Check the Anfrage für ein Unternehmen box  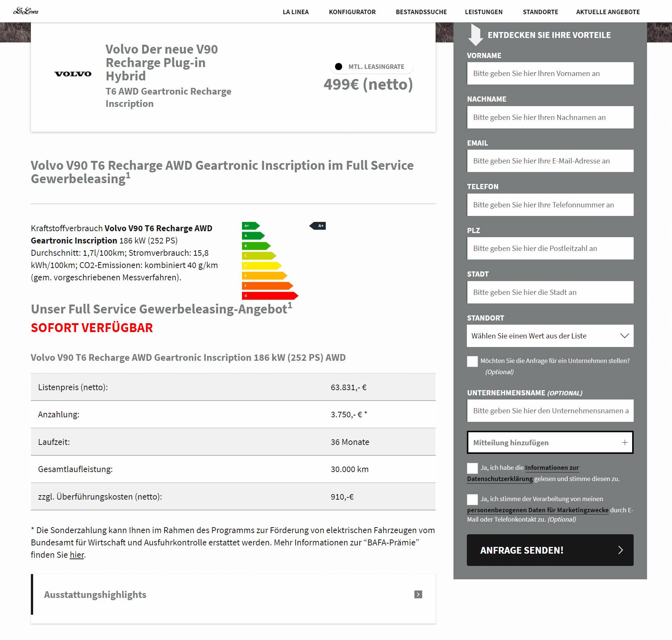[472, 361]
